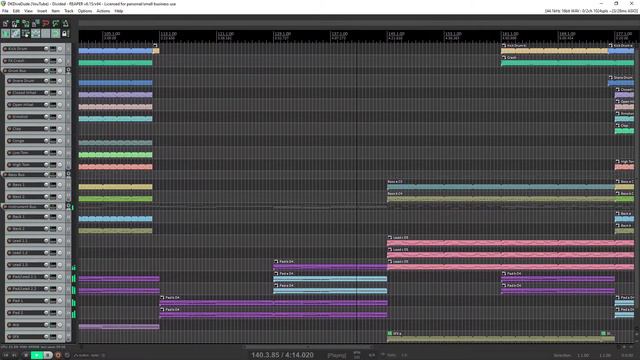640x360 pixels.
Task: Open the Options menu
Action: point(85,11)
